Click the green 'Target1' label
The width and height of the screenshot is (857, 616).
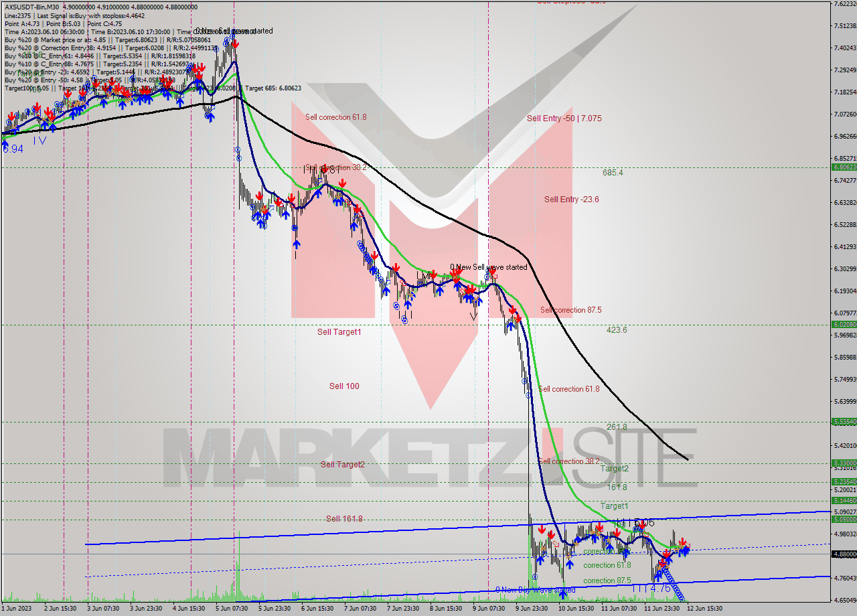point(614,506)
